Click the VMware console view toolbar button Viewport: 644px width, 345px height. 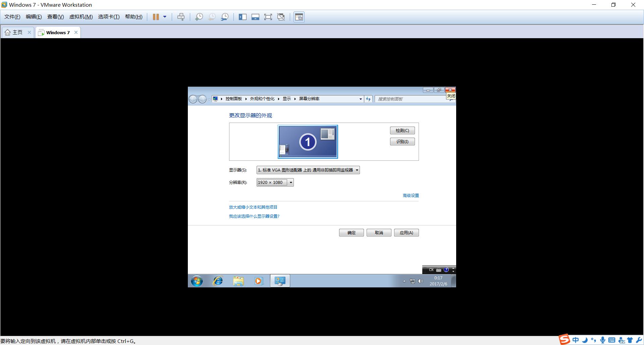(299, 17)
